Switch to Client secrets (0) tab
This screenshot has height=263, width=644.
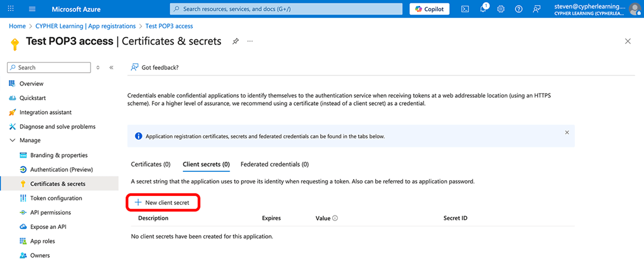206,165
